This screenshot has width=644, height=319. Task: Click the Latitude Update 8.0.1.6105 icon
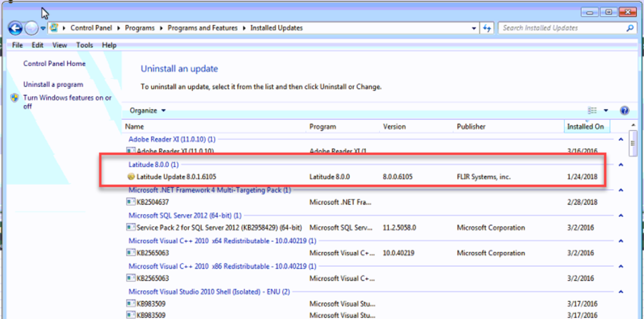131,176
